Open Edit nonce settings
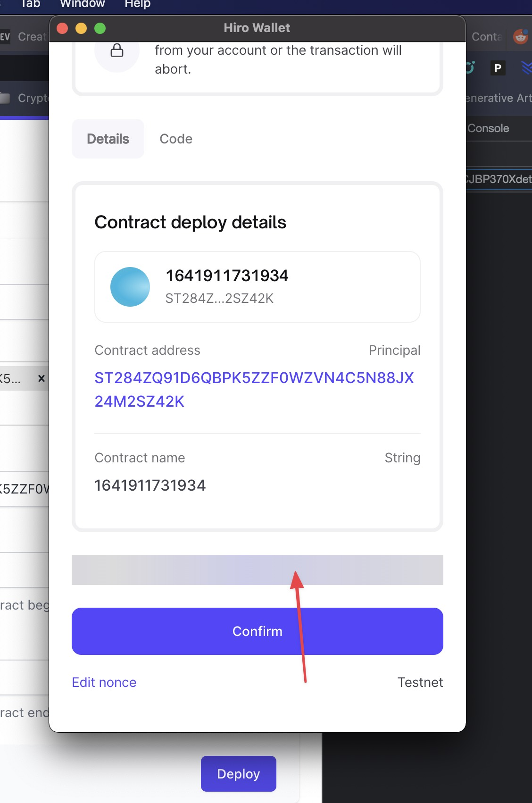The height and width of the screenshot is (803, 532). coord(104,682)
